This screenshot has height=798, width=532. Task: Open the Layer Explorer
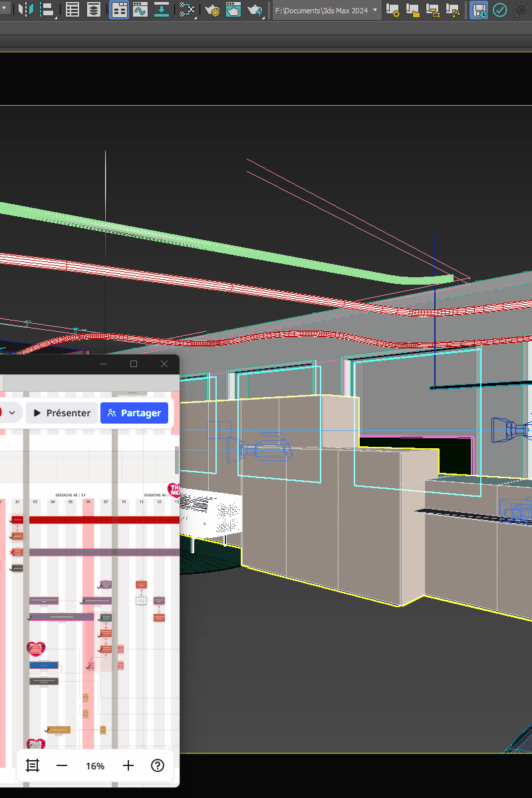(x=94, y=10)
